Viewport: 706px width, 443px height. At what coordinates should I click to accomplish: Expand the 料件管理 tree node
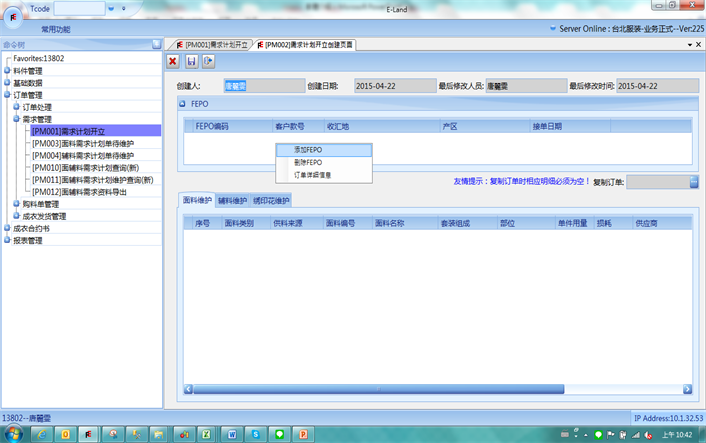[x=8, y=71]
